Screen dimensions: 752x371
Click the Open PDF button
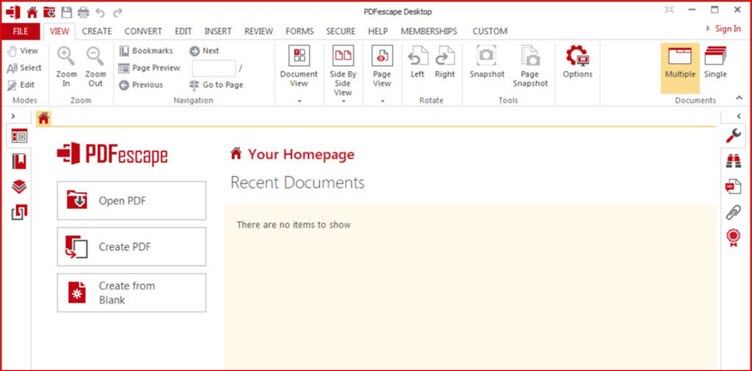131,200
